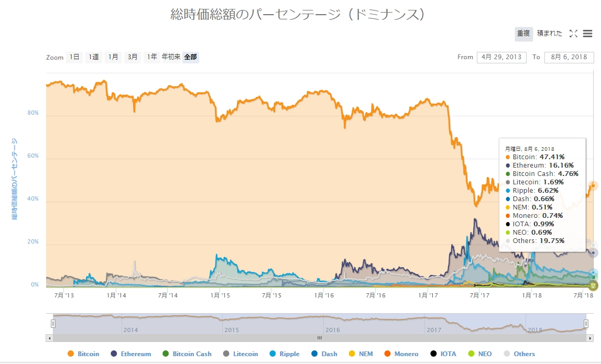Screen dimensions: 601x364
Task: Click the From date field
Action: (501, 57)
